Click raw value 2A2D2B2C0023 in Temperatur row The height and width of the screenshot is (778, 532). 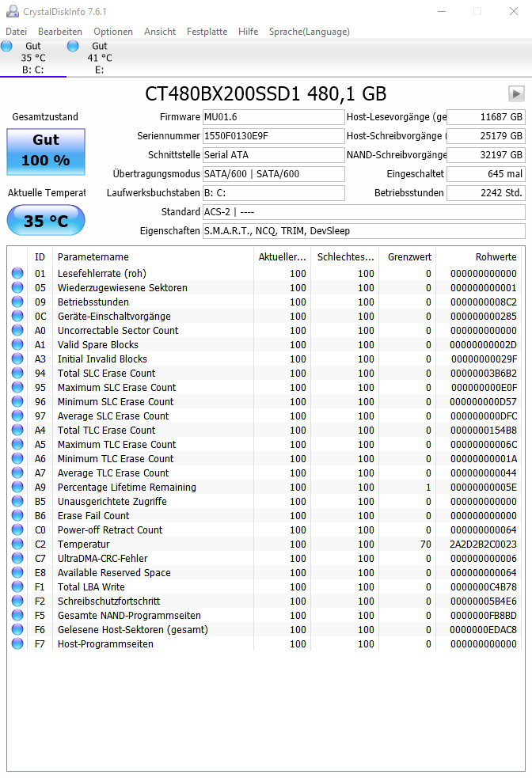(x=483, y=544)
